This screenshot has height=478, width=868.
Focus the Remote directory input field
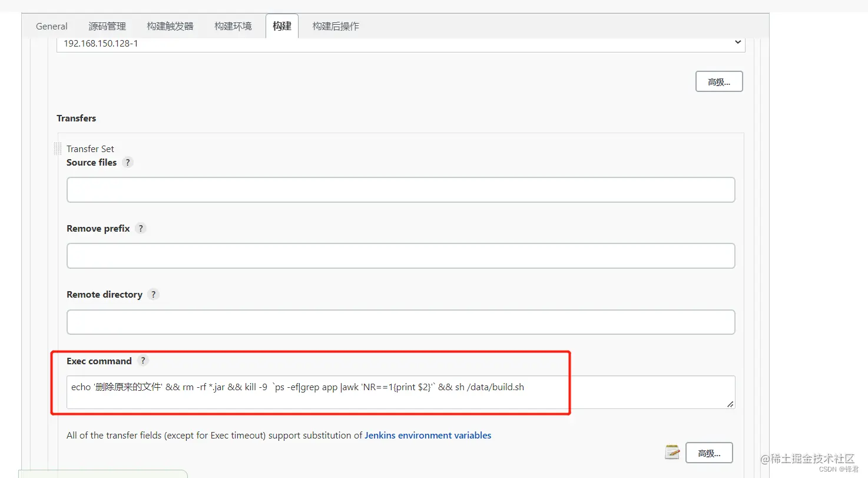tap(401, 322)
